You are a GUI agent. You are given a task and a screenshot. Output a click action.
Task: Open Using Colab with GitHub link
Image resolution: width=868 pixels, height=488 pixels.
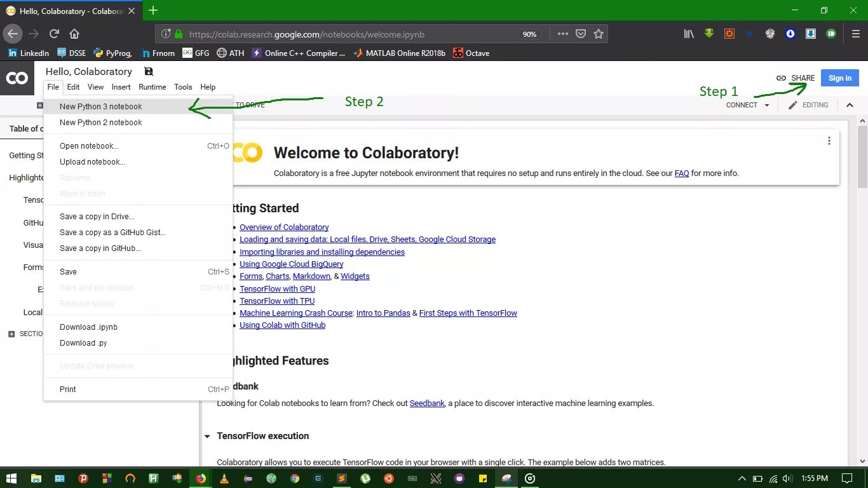pyautogui.click(x=282, y=325)
